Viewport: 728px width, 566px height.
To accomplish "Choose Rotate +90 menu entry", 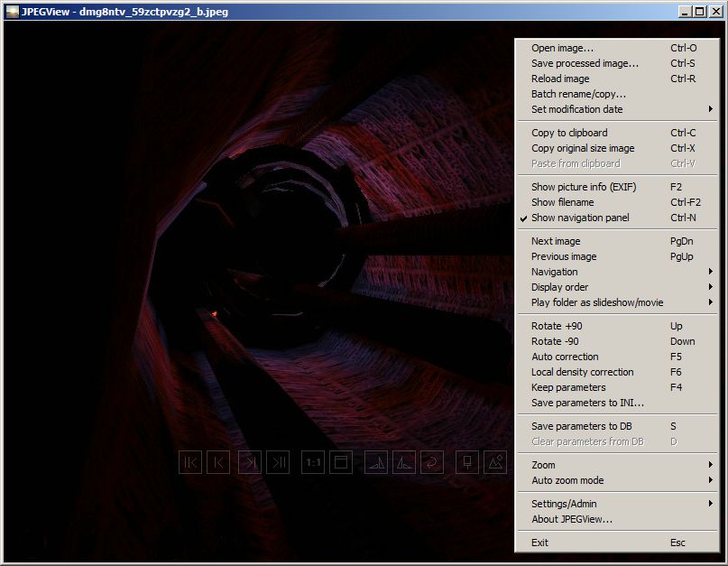I will pos(555,326).
